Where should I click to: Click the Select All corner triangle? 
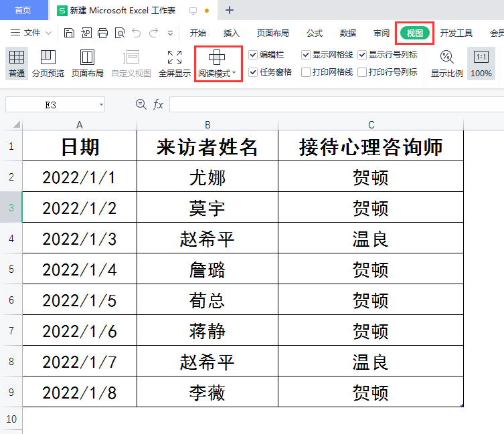tap(17, 124)
